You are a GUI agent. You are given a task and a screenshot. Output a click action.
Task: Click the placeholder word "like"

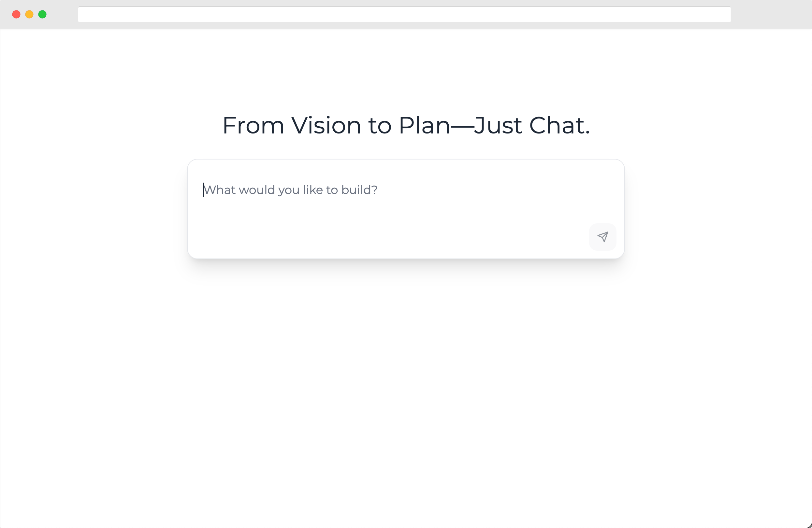[x=313, y=190]
